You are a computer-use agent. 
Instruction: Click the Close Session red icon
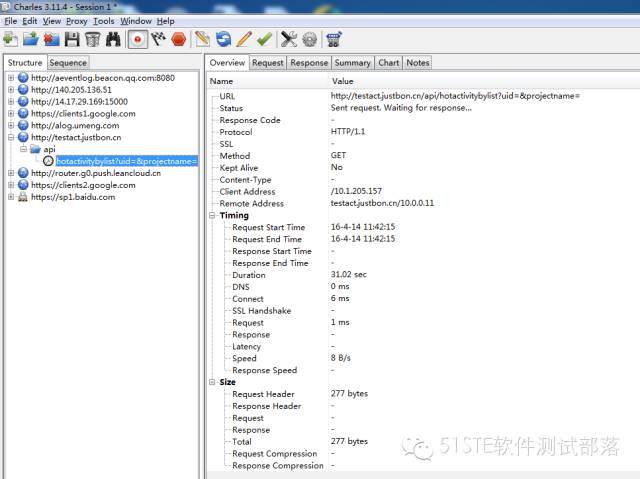pyautogui.click(x=51, y=40)
